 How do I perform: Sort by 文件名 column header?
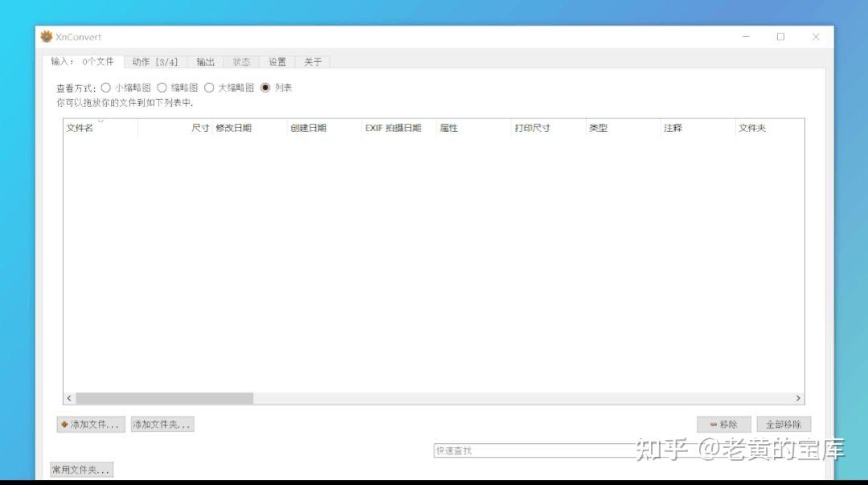pos(100,128)
